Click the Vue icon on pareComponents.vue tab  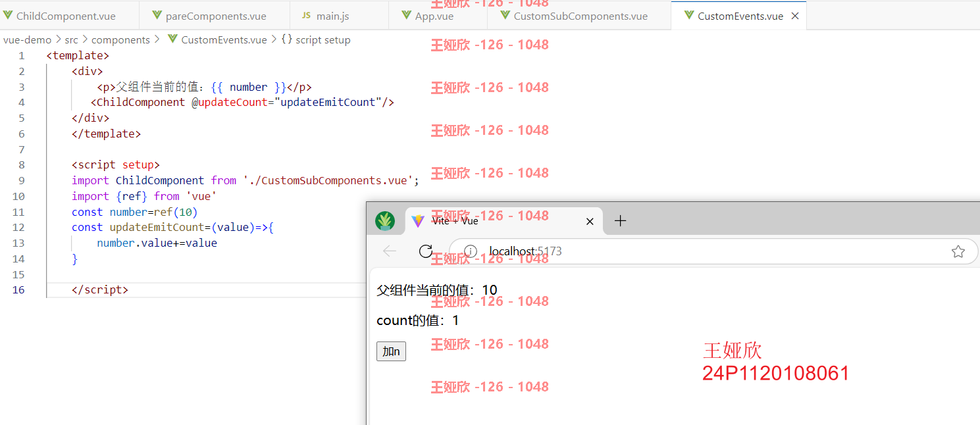coord(157,15)
